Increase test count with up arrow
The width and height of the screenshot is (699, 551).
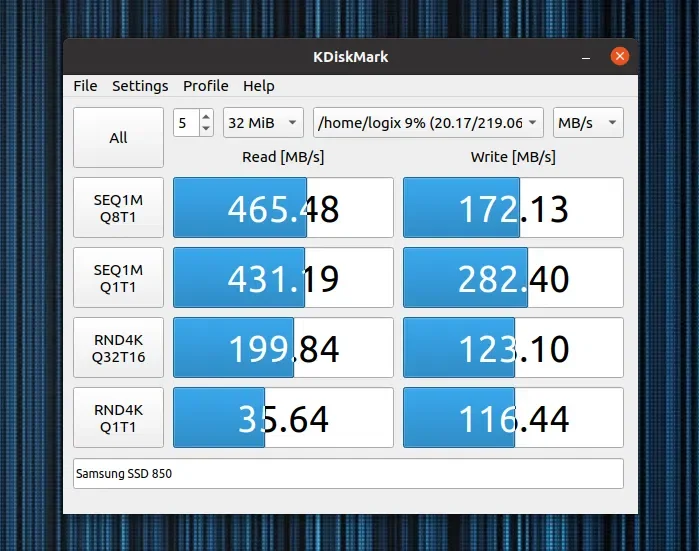click(206, 117)
